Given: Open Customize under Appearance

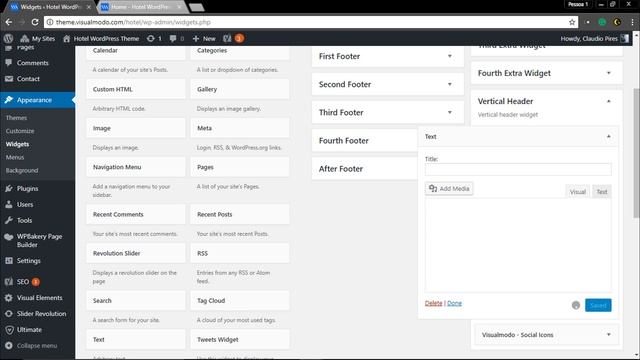Looking at the screenshot, I should (20, 131).
